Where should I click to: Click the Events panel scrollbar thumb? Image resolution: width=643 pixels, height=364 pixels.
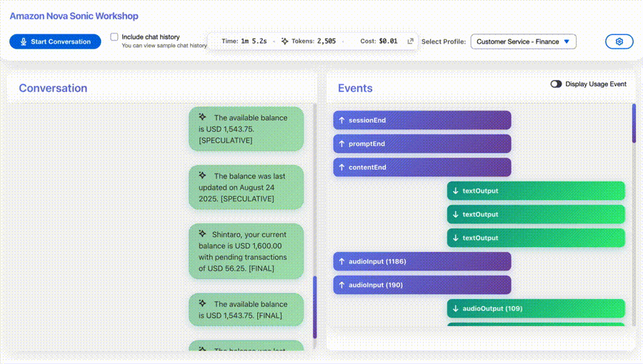634,123
